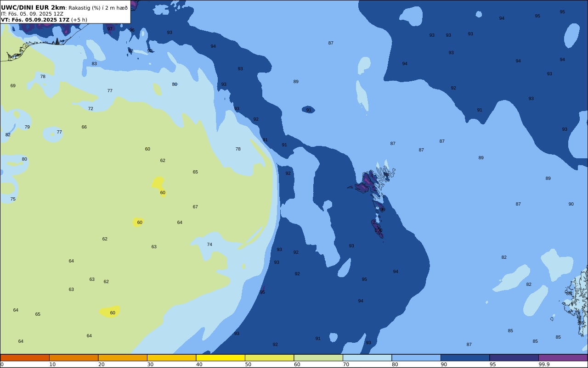588x368 pixels.
Task: Click the humidity value '72' on the map
Action: click(90, 109)
